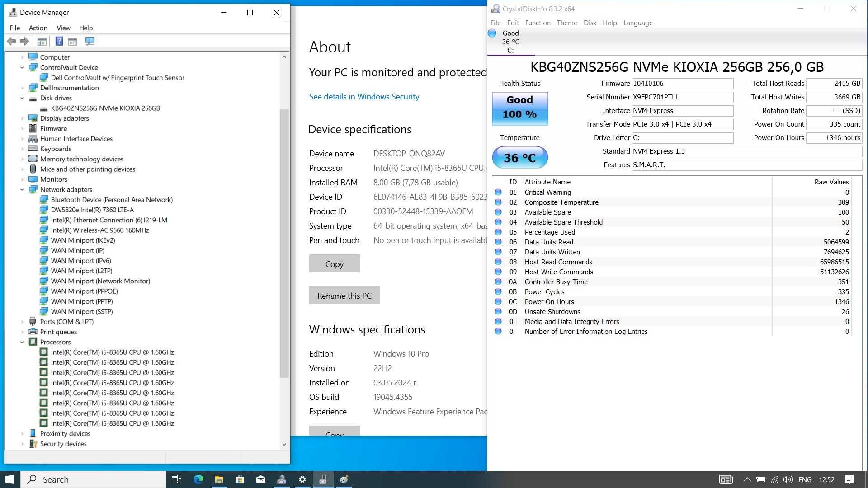Image resolution: width=868 pixels, height=488 pixels.
Task: Select the KBG40ZNS256G NVMe KIOXIA 256GB disk item
Action: tap(105, 108)
